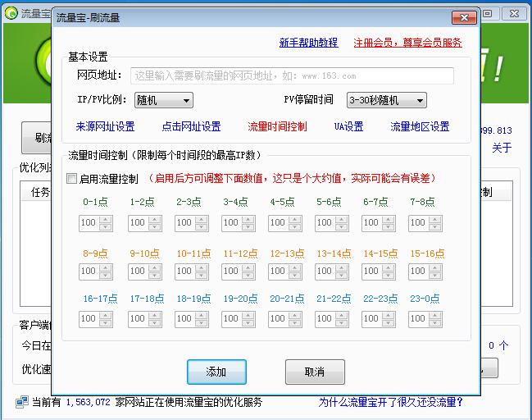The height and width of the screenshot is (420, 532).
Task: Click the 7-8点 value spinner
Action: pyautogui.click(x=425, y=223)
